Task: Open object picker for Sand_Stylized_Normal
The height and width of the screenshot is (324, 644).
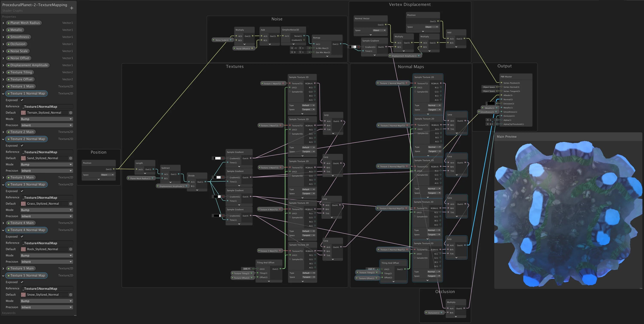Action: point(71,158)
